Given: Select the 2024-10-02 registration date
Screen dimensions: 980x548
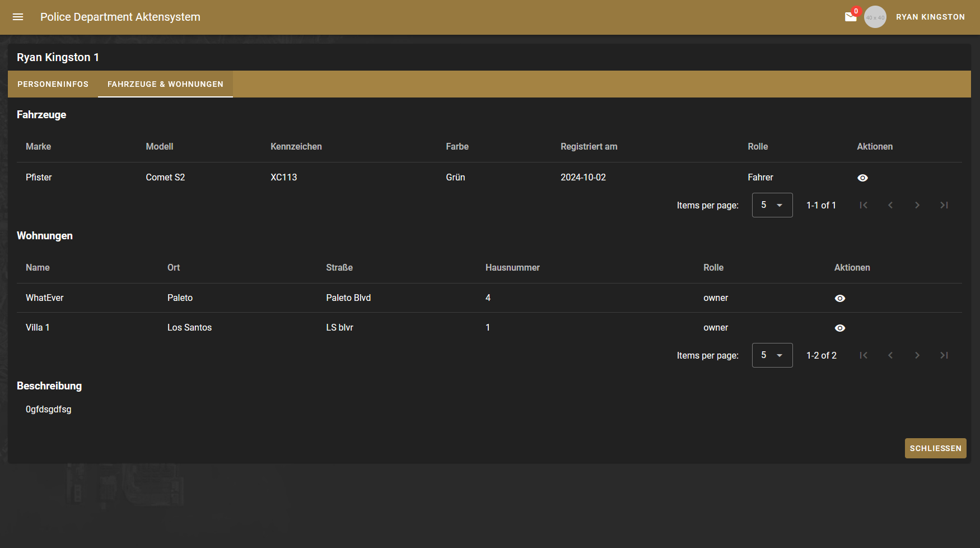Looking at the screenshot, I should (583, 177).
